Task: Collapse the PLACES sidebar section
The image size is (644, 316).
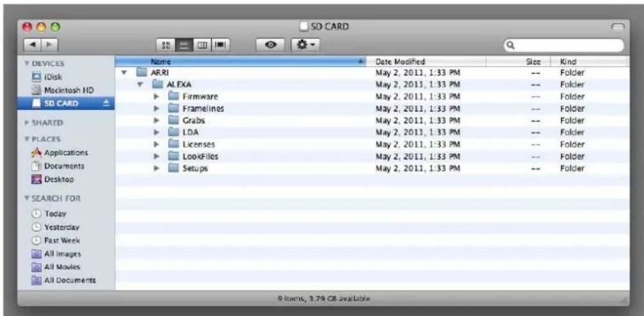Action: (x=27, y=139)
